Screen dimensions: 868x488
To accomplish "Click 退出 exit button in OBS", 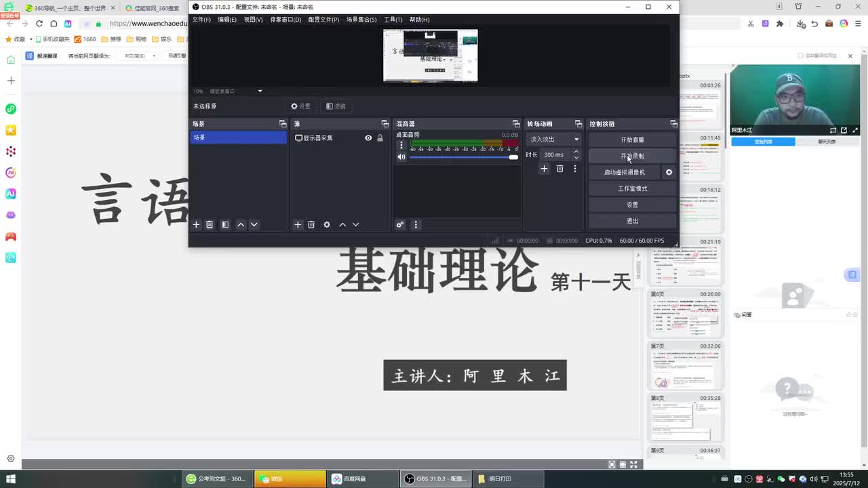I will (x=632, y=221).
